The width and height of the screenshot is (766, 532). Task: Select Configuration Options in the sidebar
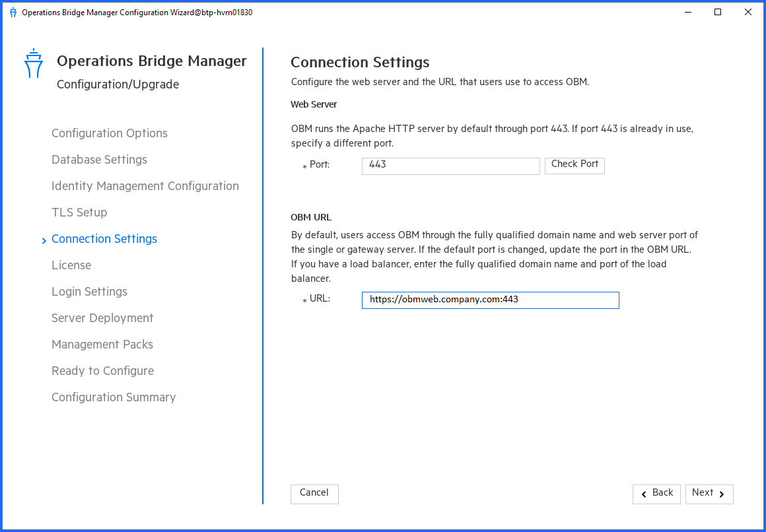(109, 133)
